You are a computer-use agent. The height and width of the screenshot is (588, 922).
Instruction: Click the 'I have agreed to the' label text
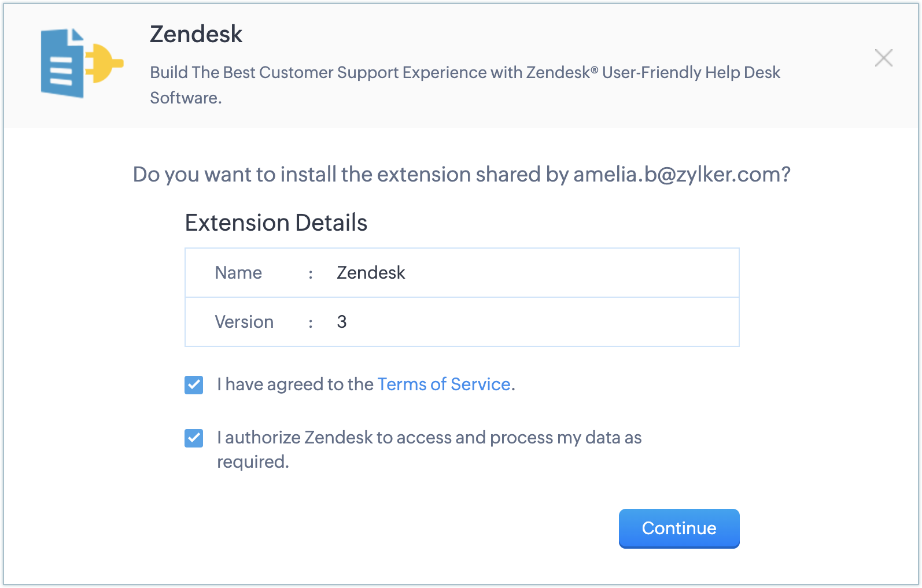[295, 384]
